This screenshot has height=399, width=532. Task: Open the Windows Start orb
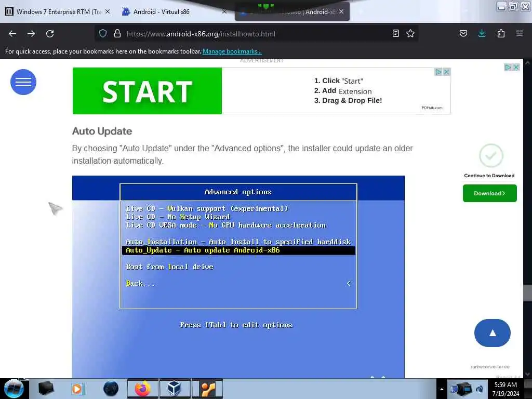14,389
